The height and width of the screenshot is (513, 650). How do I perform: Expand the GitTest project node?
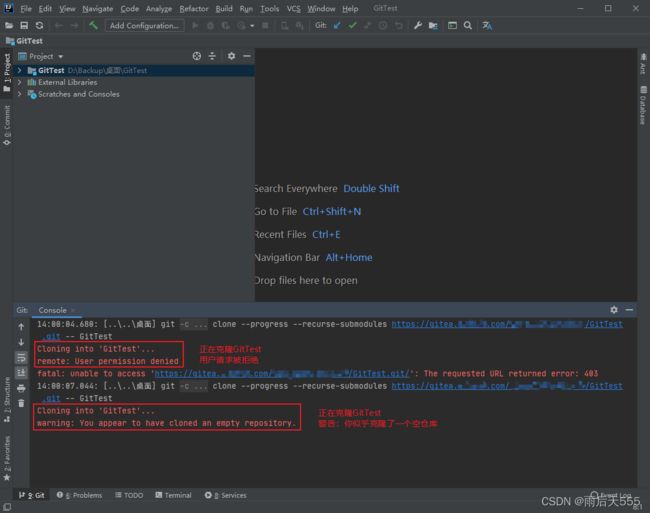(19, 70)
